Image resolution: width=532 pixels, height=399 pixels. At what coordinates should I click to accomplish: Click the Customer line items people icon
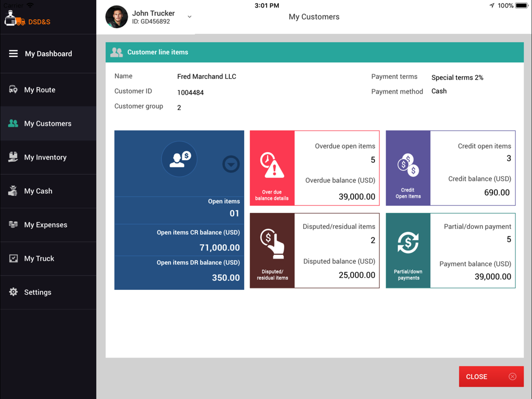(117, 52)
